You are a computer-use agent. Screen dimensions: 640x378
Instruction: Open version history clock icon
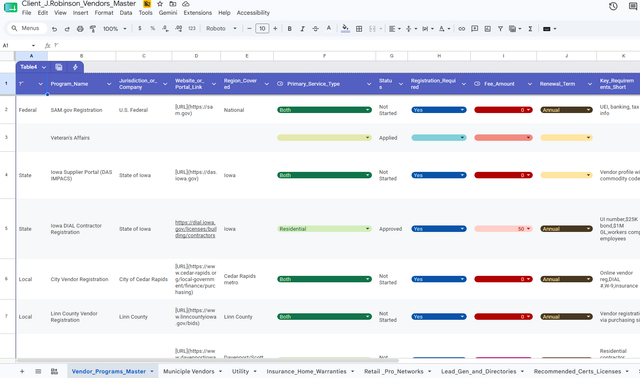point(613,6)
